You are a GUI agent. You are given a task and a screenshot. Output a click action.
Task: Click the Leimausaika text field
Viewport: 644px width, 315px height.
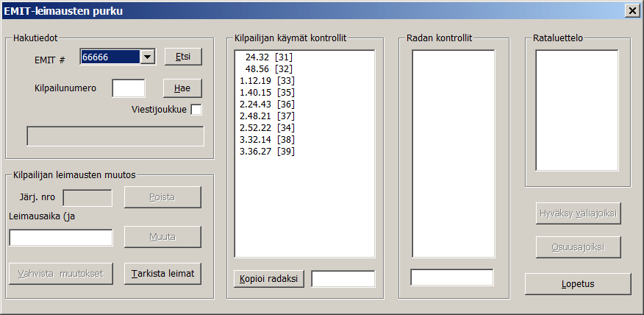coord(61,238)
